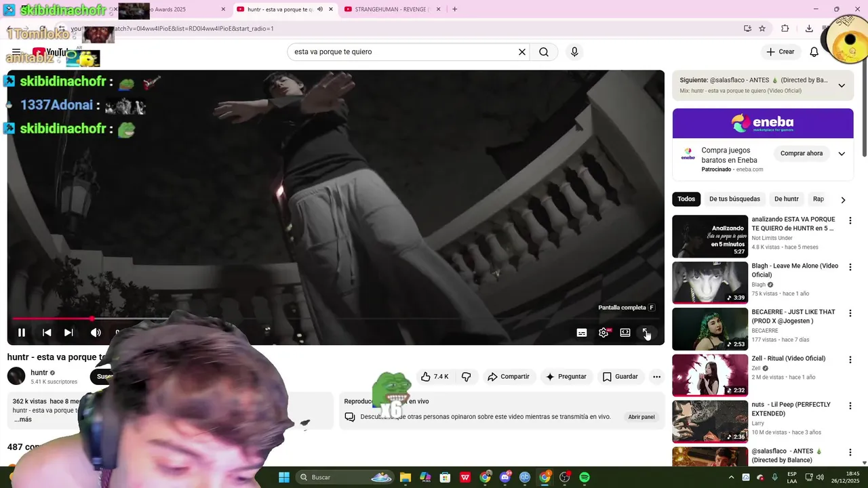Click the Preguntar button
Screen dimensions: 868x488
pyautogui.click(x=566, y=376)
